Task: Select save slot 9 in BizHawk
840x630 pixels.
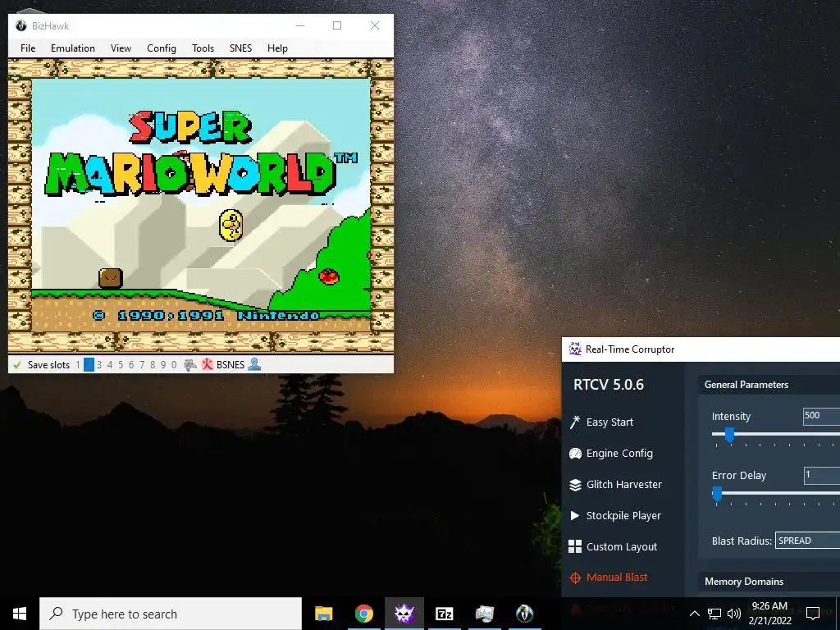Action: tap(163, 365)
